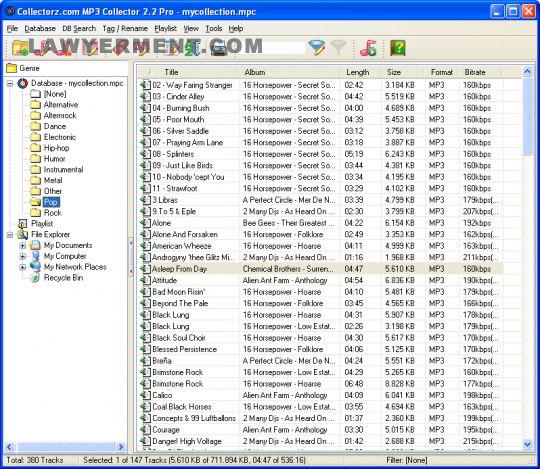Viewport: 540px width, 469px height.
Task: Click the Alternrock genre folder icon
Action: (x=35, y=115)
